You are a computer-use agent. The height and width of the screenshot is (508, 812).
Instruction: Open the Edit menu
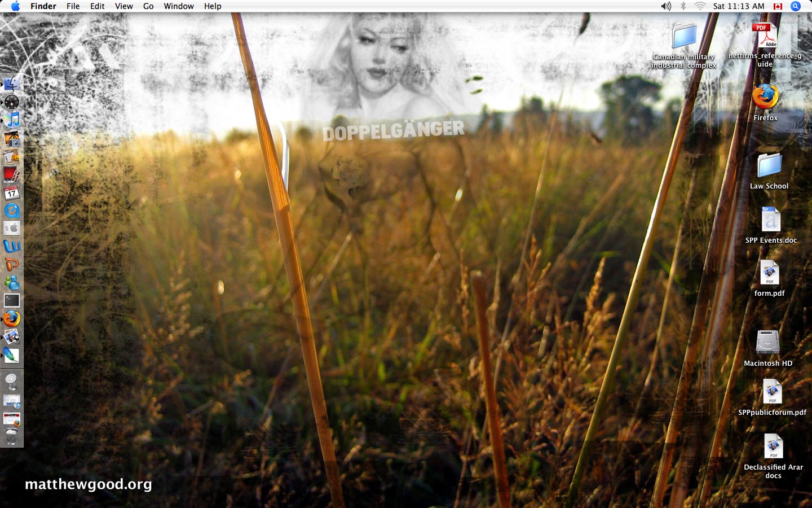pyautogui.click(x=98, y=6)
